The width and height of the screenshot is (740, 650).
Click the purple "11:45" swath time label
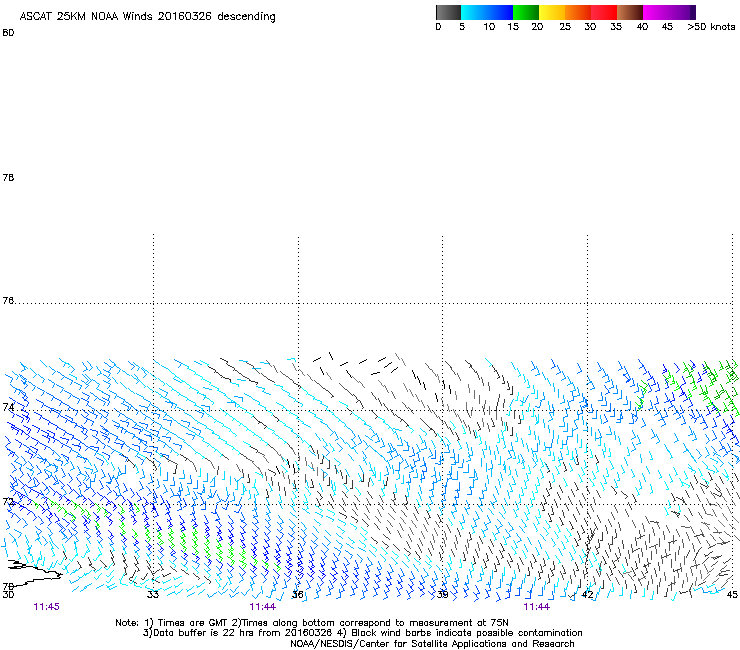[46, 607]
